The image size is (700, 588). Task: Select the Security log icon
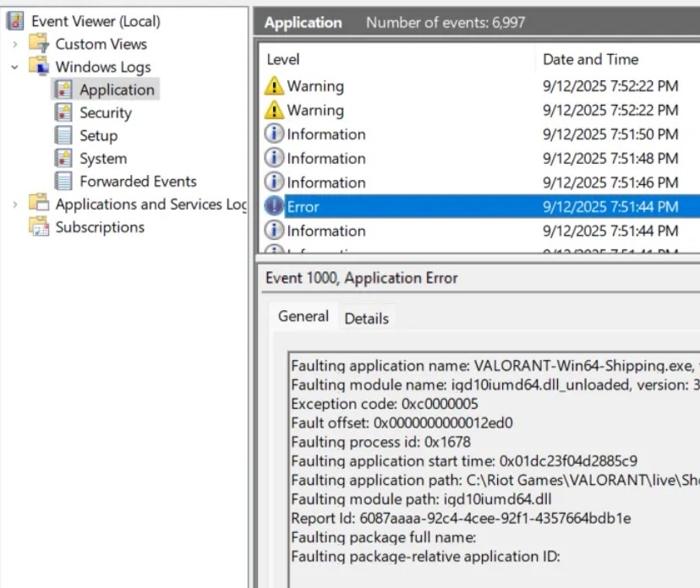(63, 112)
